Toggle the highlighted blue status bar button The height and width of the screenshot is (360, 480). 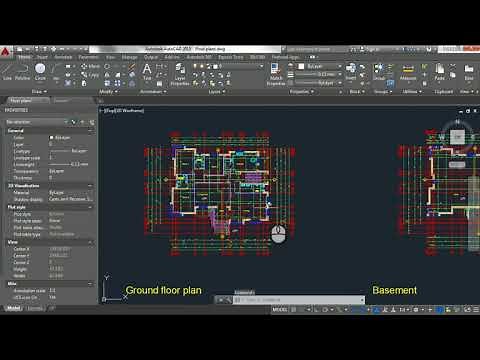[x=440, y=310]
